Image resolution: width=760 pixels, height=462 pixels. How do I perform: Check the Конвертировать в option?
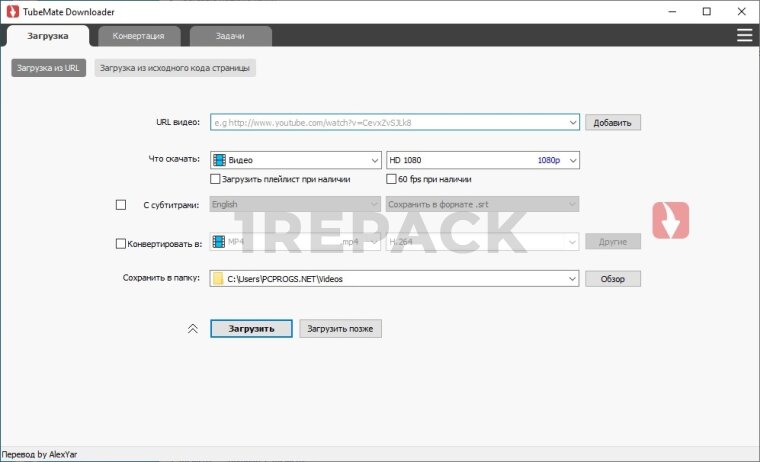[121, 242]
